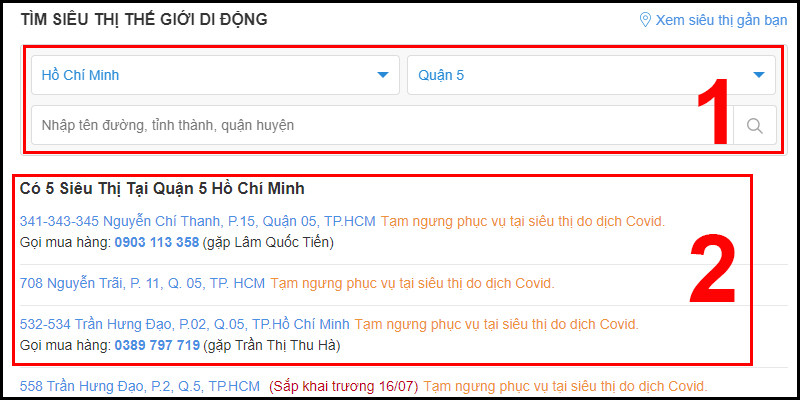Focus the 'Nhập tên đường' search field

pyautogui.click(x=383, y=125)
